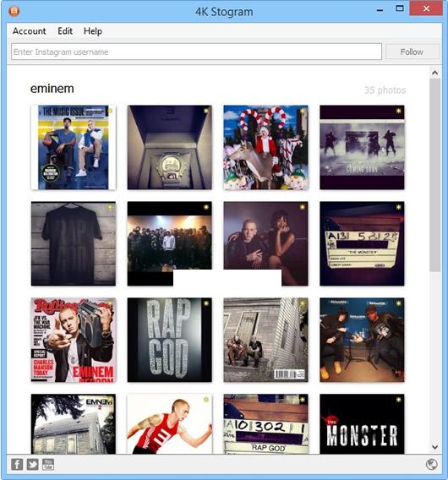Open the runner in red jersey photo
448x480 pixels.
pyautogui.click(x=170, y=423)
